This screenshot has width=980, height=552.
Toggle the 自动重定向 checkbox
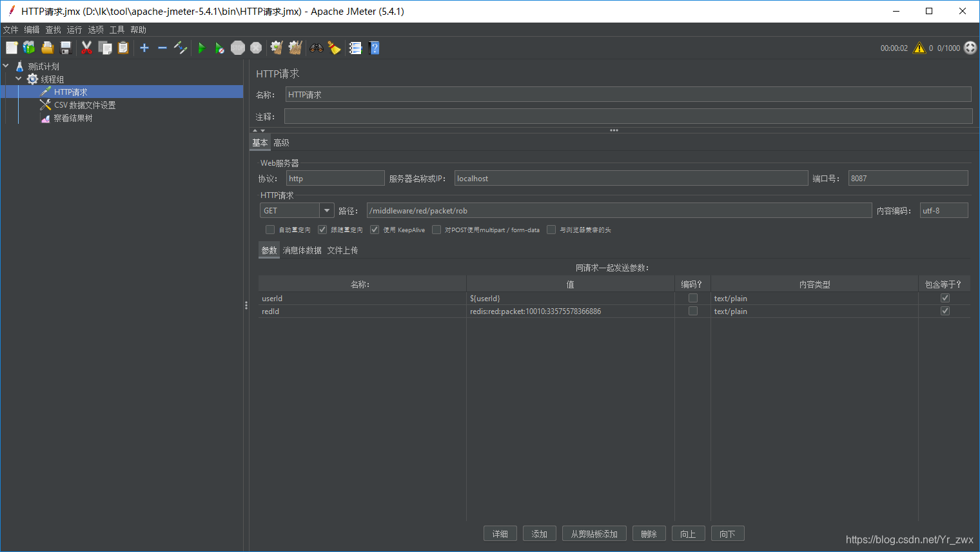pos(270,230)
